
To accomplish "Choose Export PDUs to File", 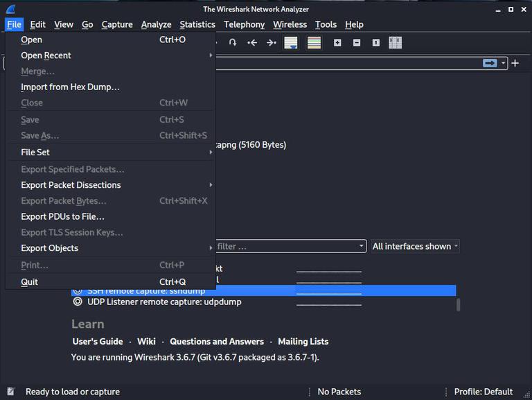I will coord(111,217).
